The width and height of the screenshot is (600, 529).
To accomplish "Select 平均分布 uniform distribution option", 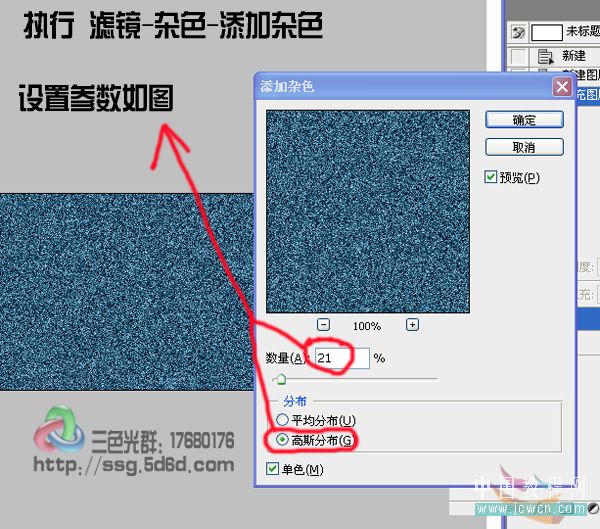I will 282,420.
